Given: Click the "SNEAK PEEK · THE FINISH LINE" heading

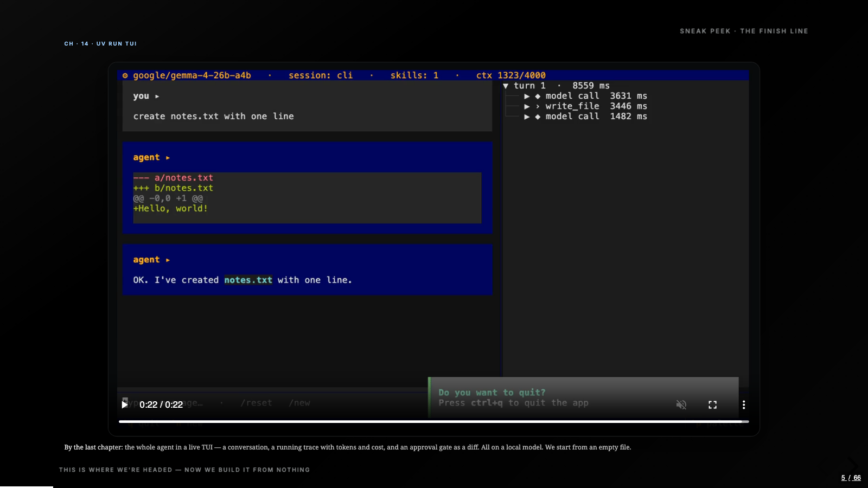Looking at the screenshot, I should coord(744,31).
